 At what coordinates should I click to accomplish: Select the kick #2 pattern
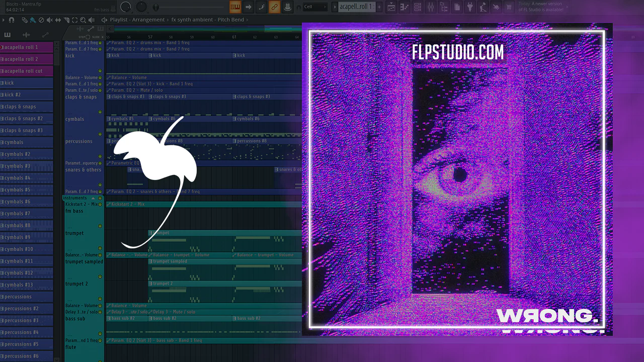(27, 95)
